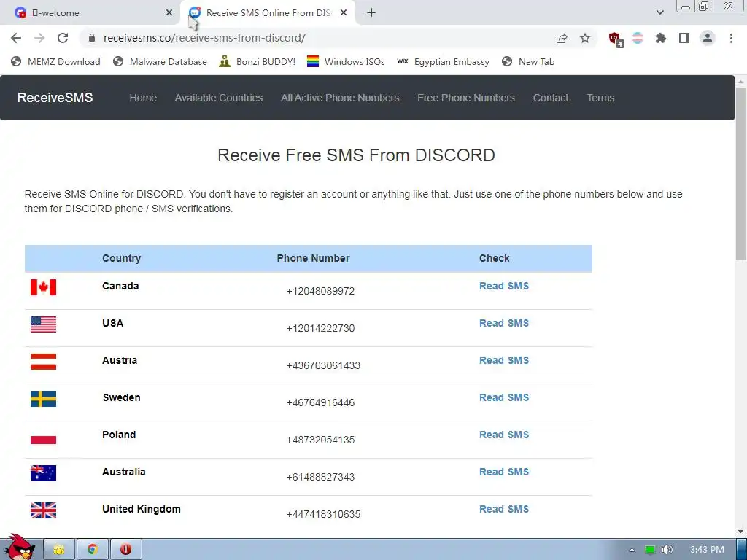Read SMS for the Canada number
The image size is (747, 560).
pyautogui.click(x=504, y=286)
